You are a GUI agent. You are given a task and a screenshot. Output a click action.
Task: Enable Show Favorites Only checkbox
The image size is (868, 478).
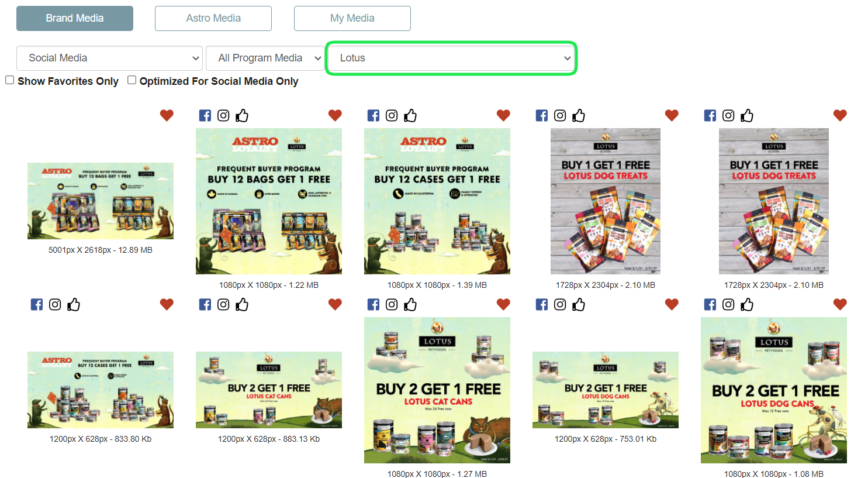coord(10,80)
